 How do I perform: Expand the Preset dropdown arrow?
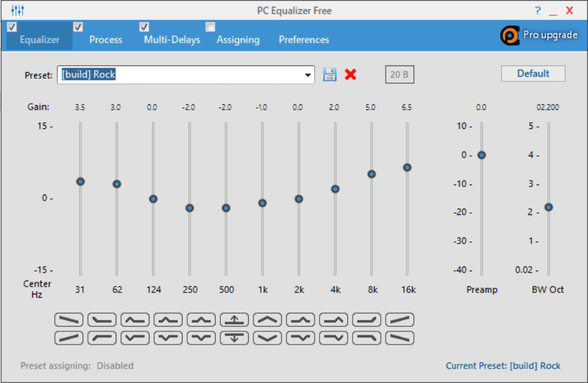pos(308,75)
